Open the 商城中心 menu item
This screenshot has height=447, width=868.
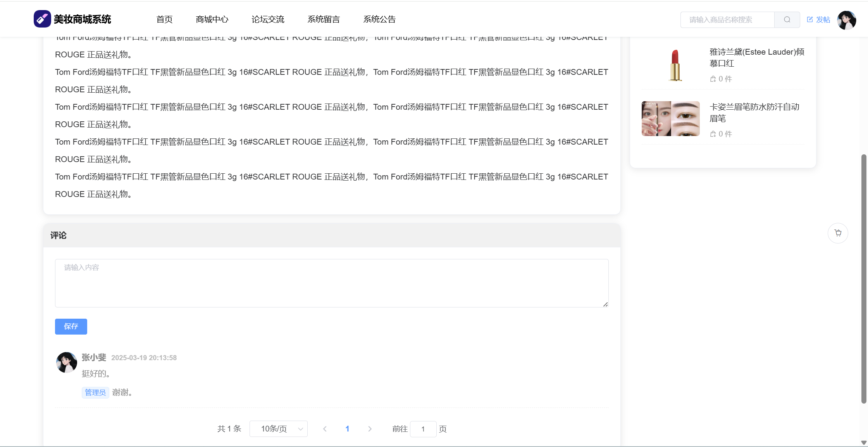coord(212,19)
